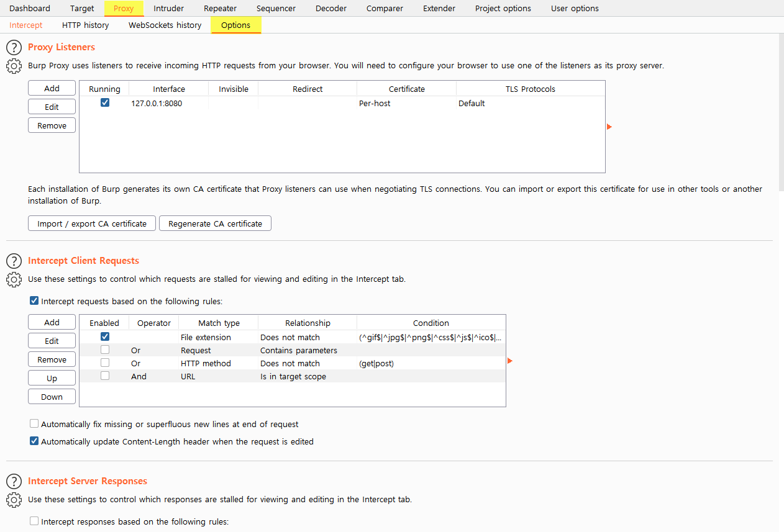Viewport: 784px width, 532px height.
Task: Click the Match type column header
Action: point(219,323)
